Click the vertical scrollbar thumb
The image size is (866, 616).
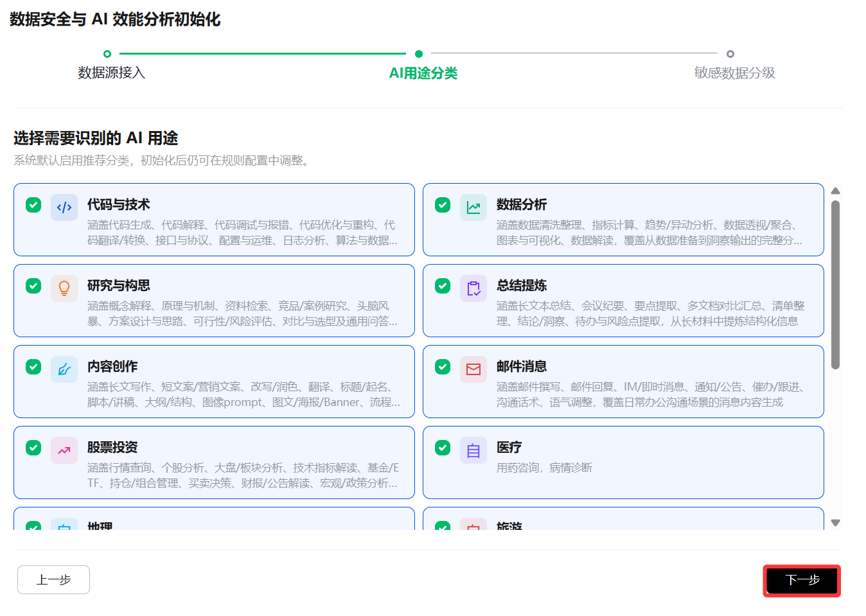pos(835,285)
